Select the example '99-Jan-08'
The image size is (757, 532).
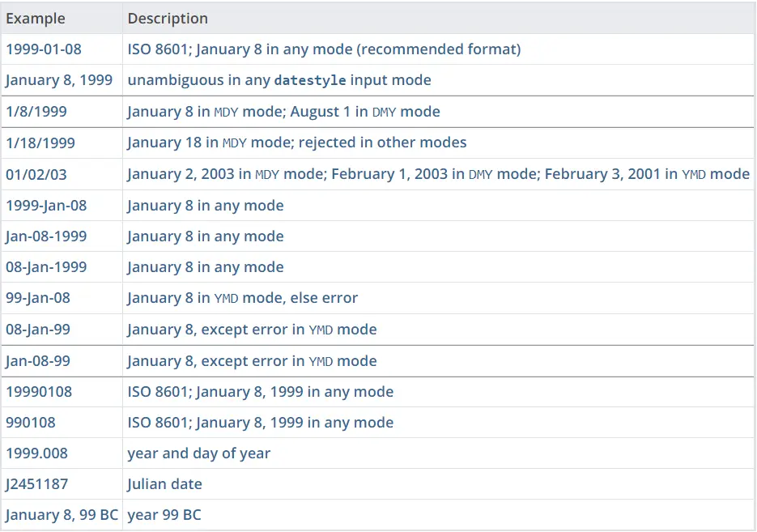point(38,298)
